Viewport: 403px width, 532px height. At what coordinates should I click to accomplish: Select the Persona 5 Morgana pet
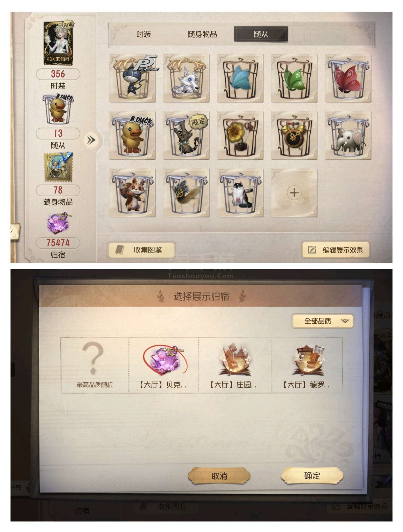point(132,78)
